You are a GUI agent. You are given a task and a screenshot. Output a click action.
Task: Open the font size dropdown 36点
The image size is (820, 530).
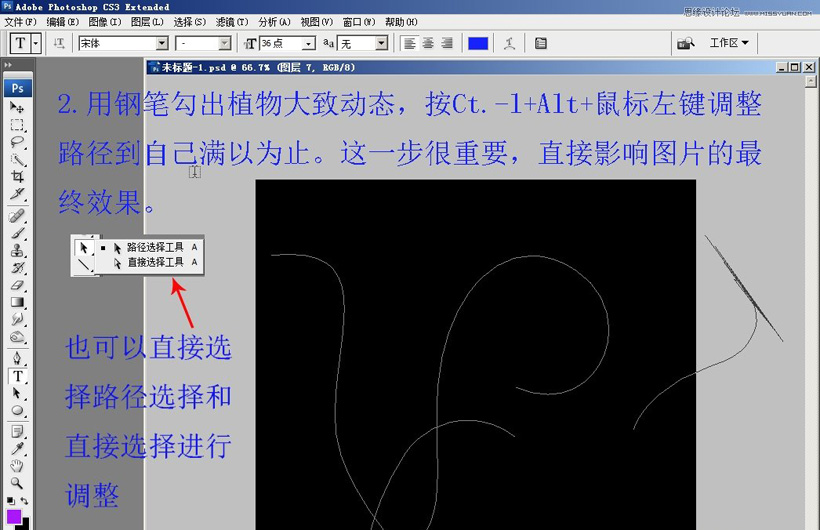[309, 43]
